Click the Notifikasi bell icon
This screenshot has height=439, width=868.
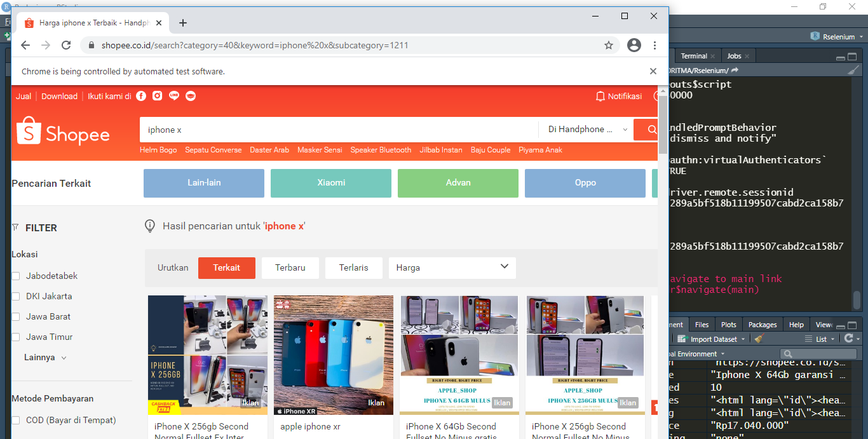point(600,97)
